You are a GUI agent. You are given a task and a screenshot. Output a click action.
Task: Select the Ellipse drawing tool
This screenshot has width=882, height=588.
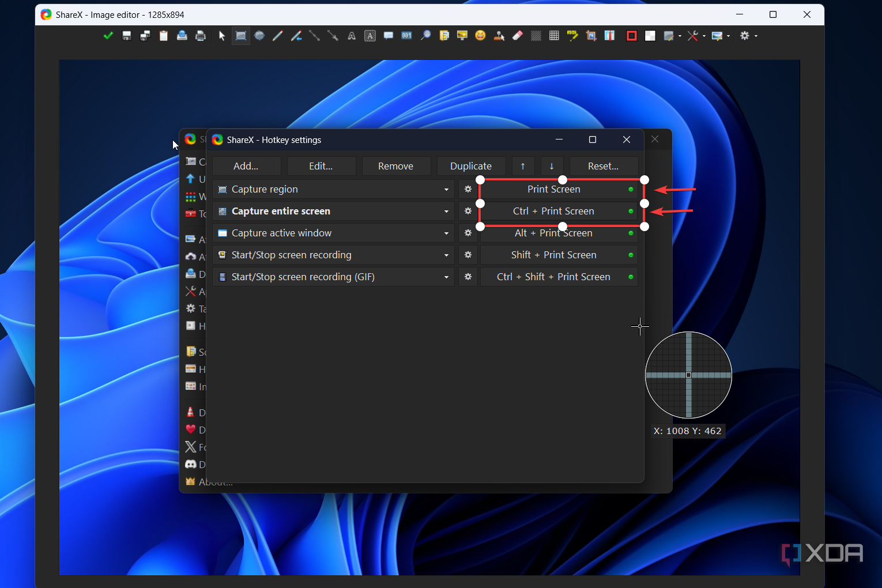point(259,36)
